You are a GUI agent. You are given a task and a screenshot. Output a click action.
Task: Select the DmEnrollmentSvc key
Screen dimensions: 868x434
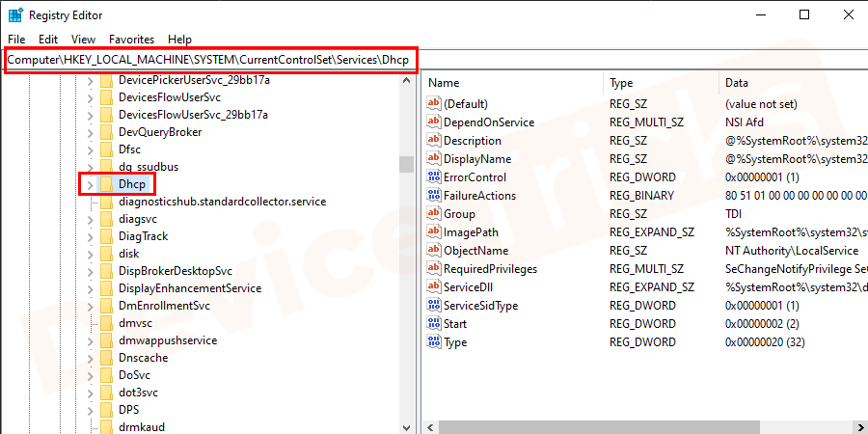[164, 306]
